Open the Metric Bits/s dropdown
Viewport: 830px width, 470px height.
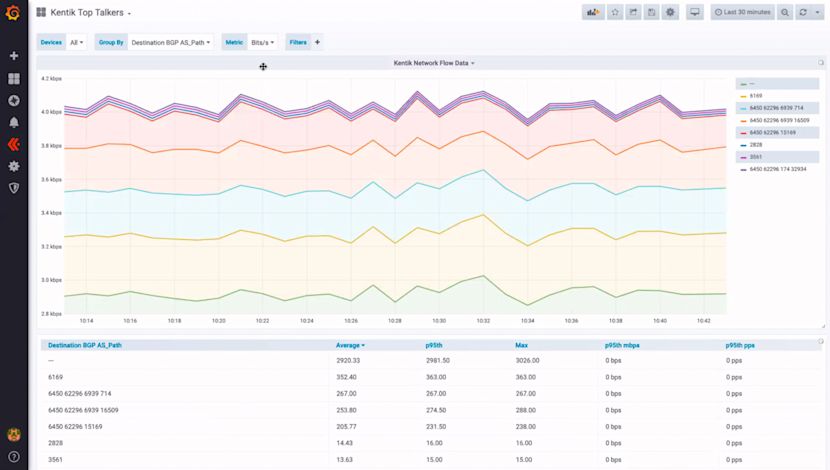click(263, 42)
